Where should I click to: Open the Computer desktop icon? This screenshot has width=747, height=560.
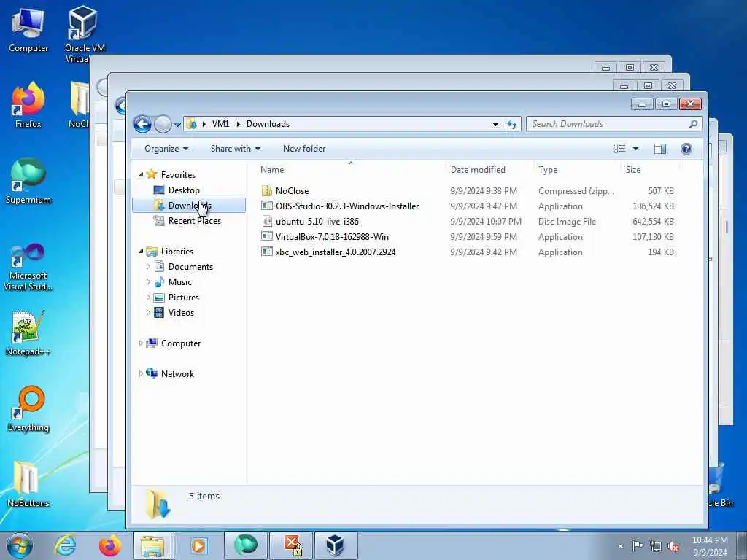(28, 31)
